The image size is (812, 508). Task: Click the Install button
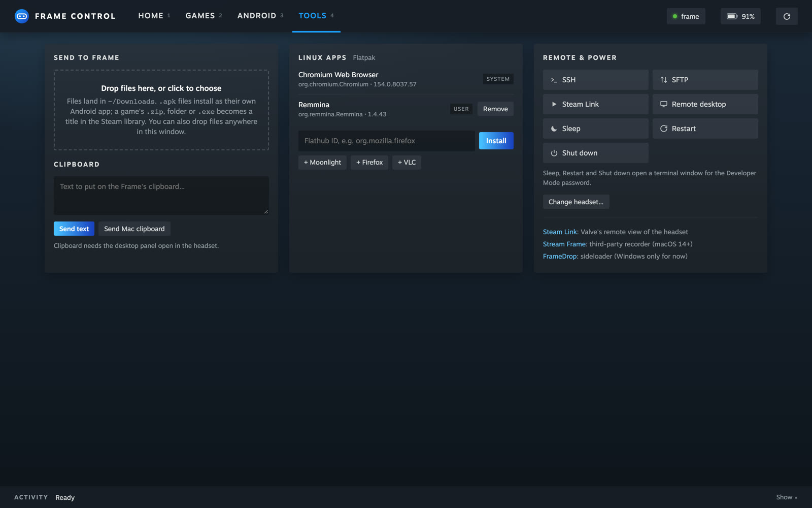496,141
